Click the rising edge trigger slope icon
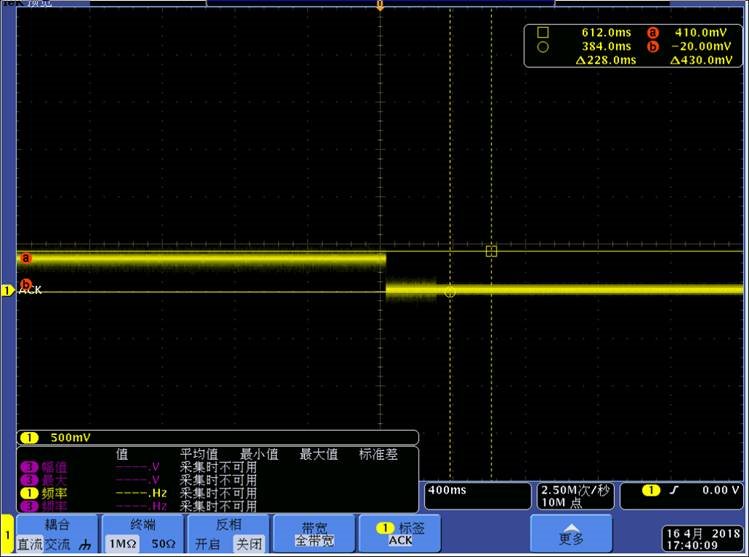This screenshot has width=749, height=557. 674,490
